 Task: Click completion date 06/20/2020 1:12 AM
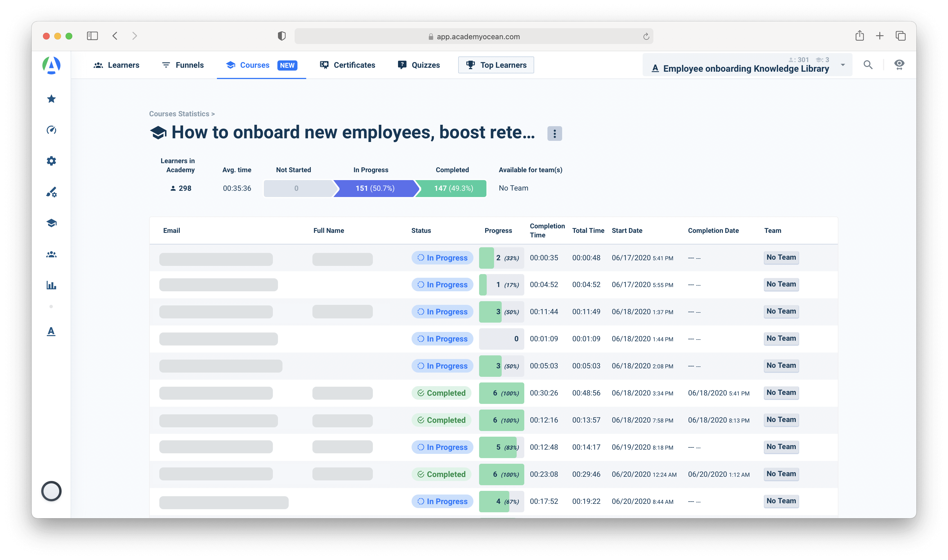pos(718,474)
